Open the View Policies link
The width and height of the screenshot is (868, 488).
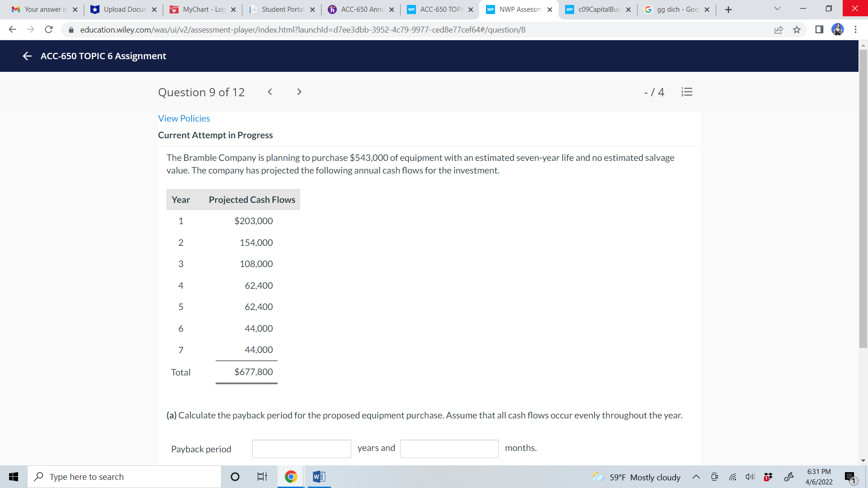click(x=184, y=118)
